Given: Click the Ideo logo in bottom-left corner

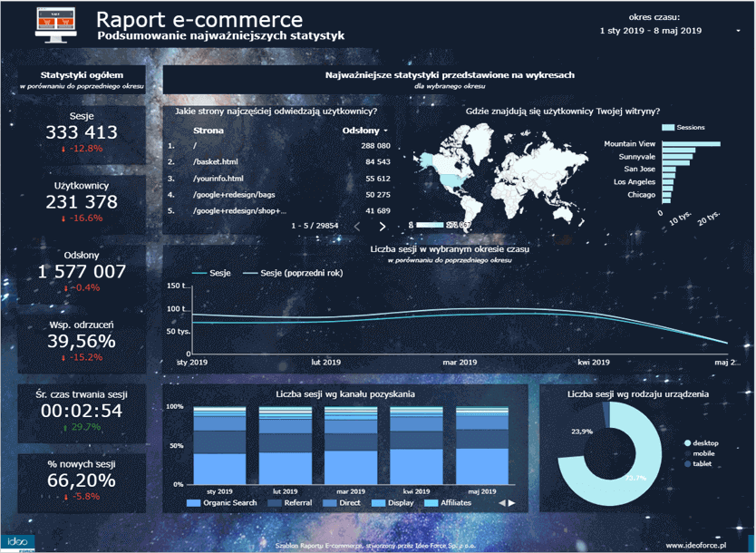Looking at the screenshot, I should 16,541.
